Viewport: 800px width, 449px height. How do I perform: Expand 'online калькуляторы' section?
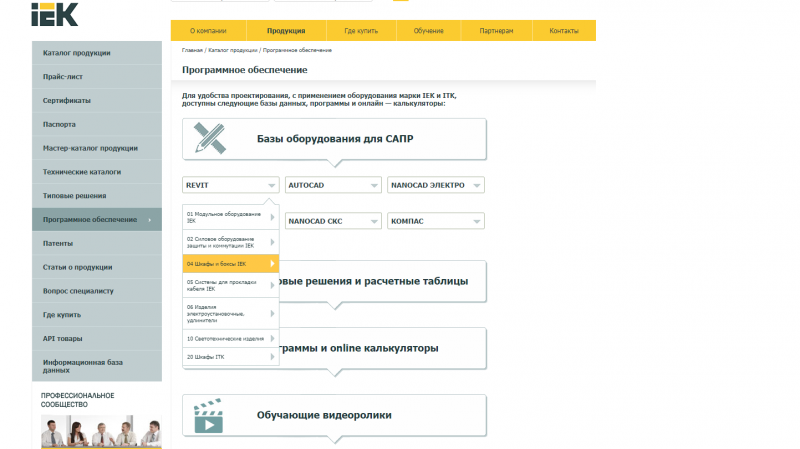(383, 348)
